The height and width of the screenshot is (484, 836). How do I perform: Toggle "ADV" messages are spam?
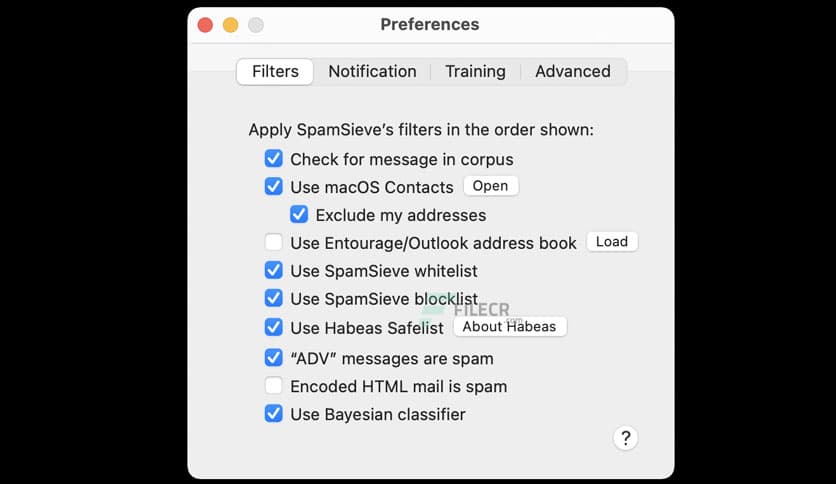click(274, 357)
